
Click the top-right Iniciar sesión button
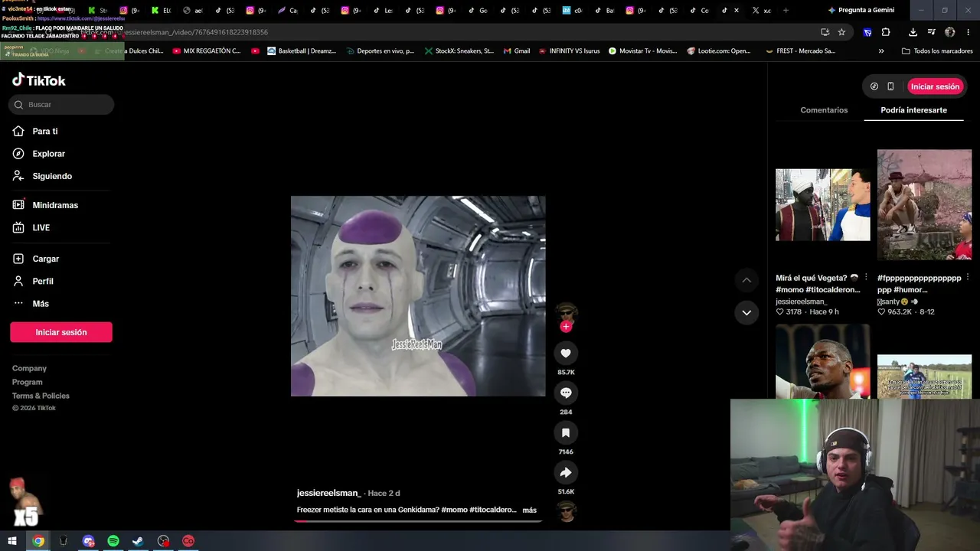point(935,86)
